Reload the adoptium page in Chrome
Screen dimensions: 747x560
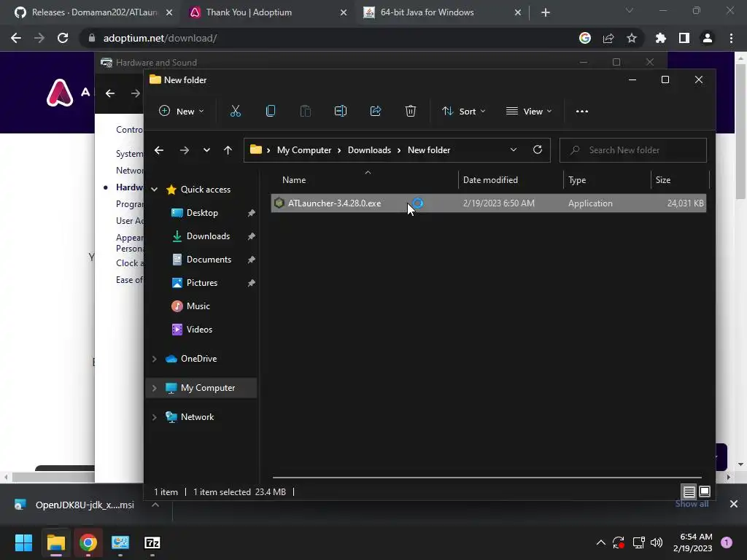(x=63, y=38)
